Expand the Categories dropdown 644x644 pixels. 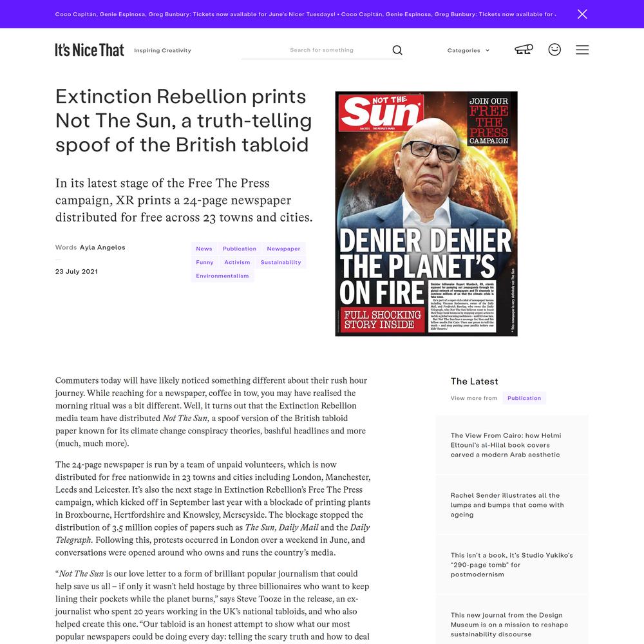(x=468, y=50)
